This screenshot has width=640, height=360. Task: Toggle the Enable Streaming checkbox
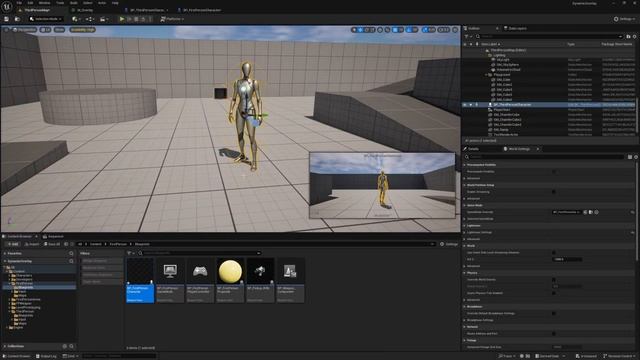tap(554, 192)
